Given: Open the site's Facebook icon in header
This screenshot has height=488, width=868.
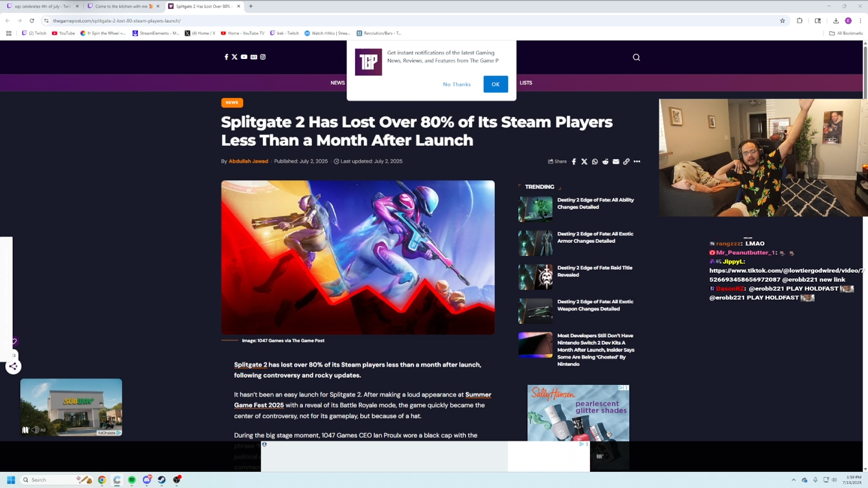Looking at the screenshot, I should tap(226, 57).
